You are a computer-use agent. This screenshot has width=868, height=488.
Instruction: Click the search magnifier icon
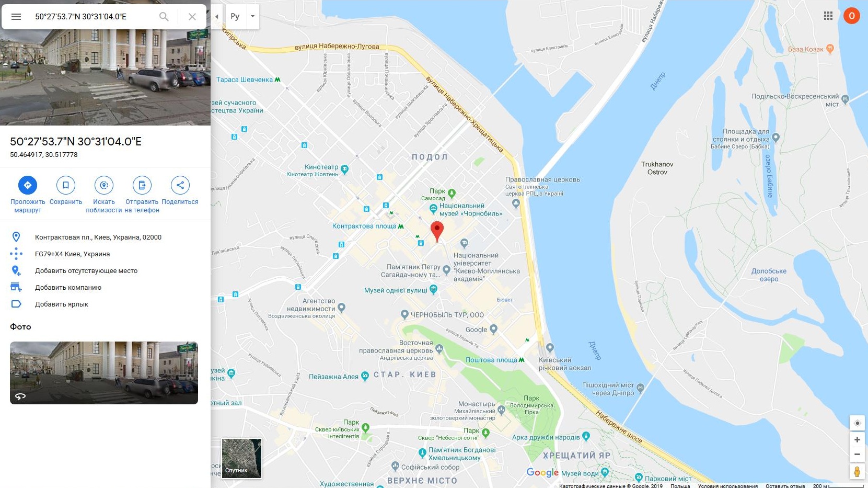pyautogui.click(x=164, y=17)
